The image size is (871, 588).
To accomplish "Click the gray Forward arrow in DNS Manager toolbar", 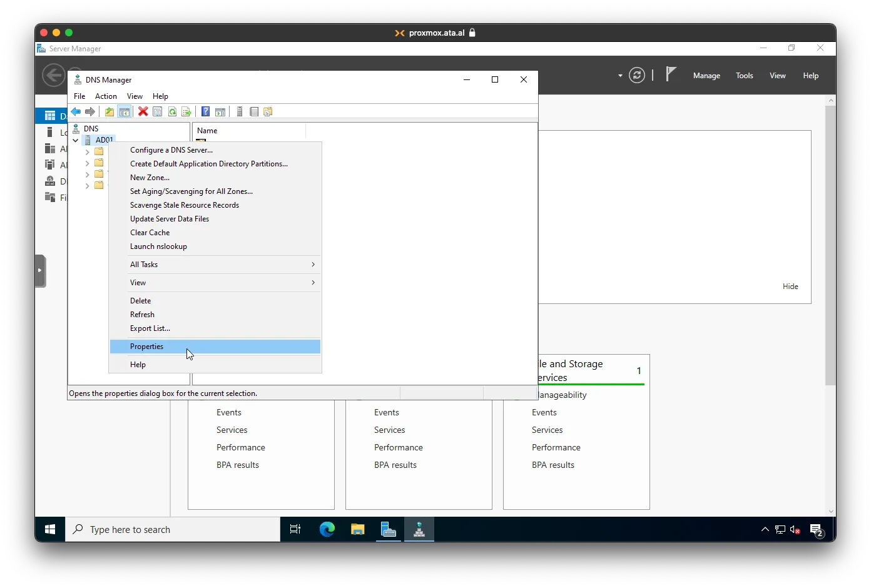I will point(90,112).
